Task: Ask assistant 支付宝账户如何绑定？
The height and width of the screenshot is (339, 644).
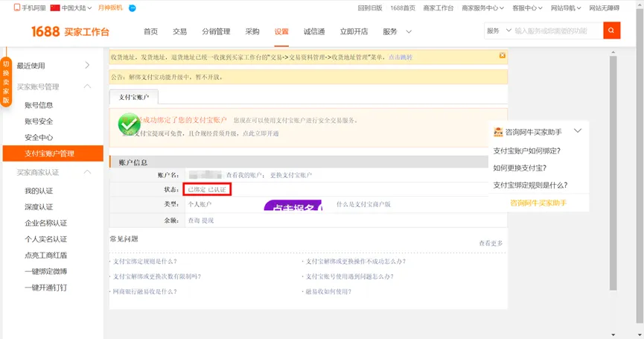Action: coord(527,151)
